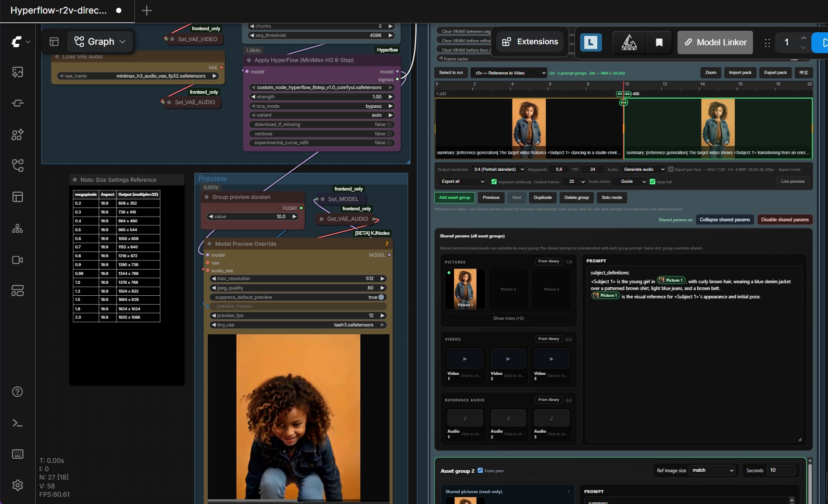Open the help question mark icon

pyautogui.click(x=18, y=392)
